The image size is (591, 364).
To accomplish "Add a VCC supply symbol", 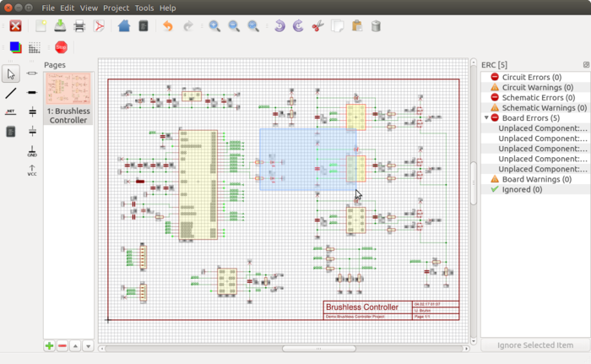I will (x=32, y=170).
